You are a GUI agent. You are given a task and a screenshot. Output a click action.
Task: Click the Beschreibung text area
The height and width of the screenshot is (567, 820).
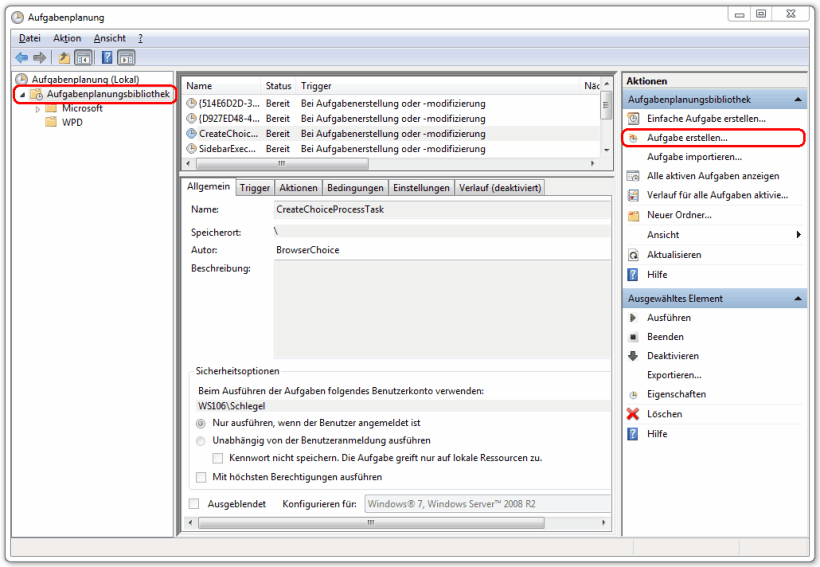point(442,309)
